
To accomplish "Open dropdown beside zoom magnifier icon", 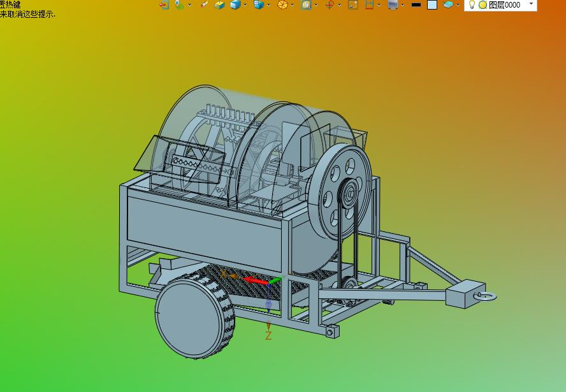I will pos(316,5).
